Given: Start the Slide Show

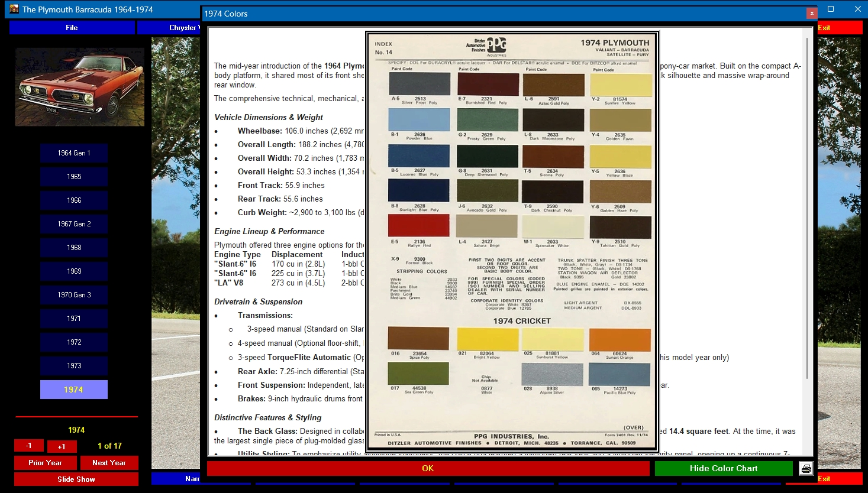Looking at the screenshot, I should pyautogui.click(x=76, y=479).
